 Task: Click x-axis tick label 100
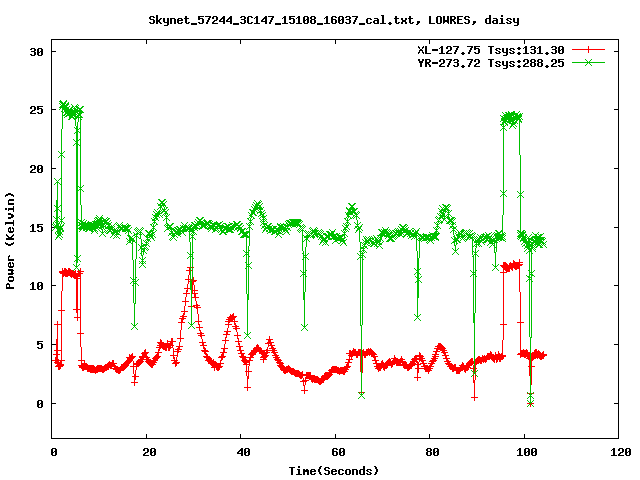coord(527,452)
